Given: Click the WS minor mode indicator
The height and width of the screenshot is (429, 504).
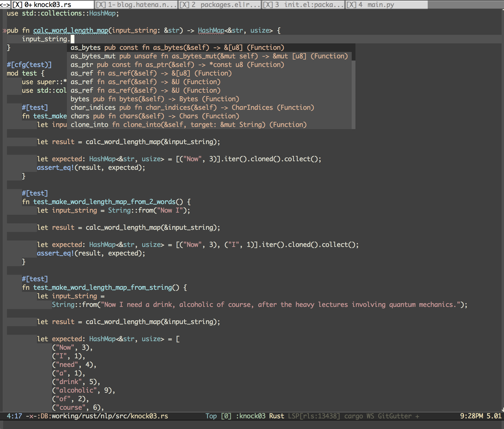Looking at the screenshot, I should coord(370,416).
